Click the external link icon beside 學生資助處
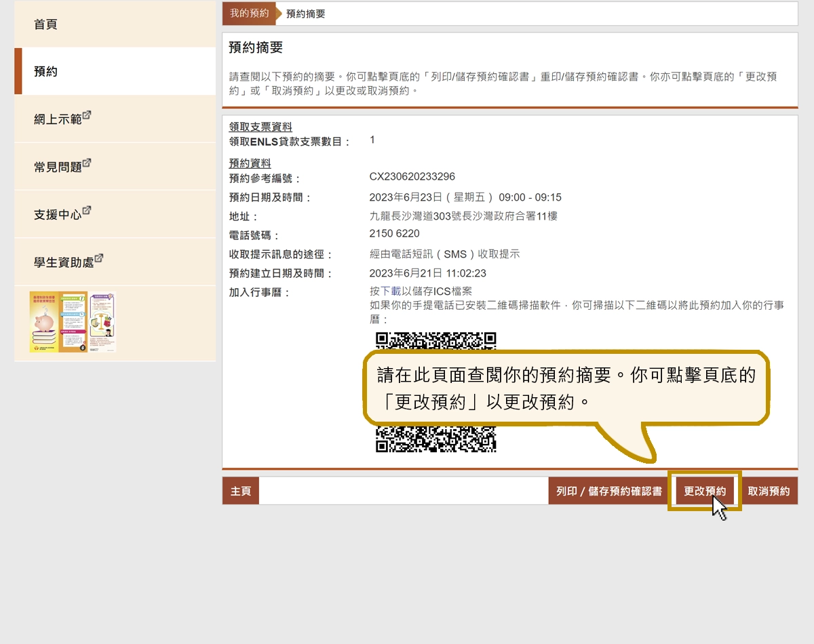The width and height of the screenshot is (814, 644). pyautogui.click(x=100, y=257)
